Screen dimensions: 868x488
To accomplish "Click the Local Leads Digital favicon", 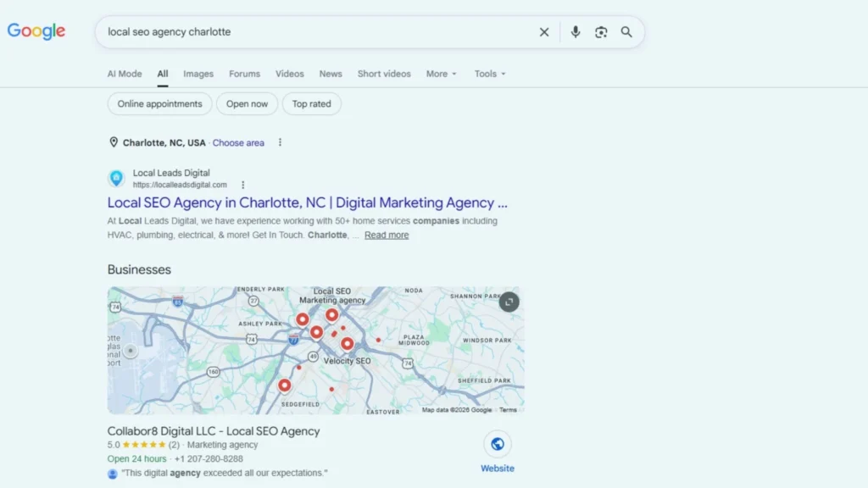I will tap(116, 178).
